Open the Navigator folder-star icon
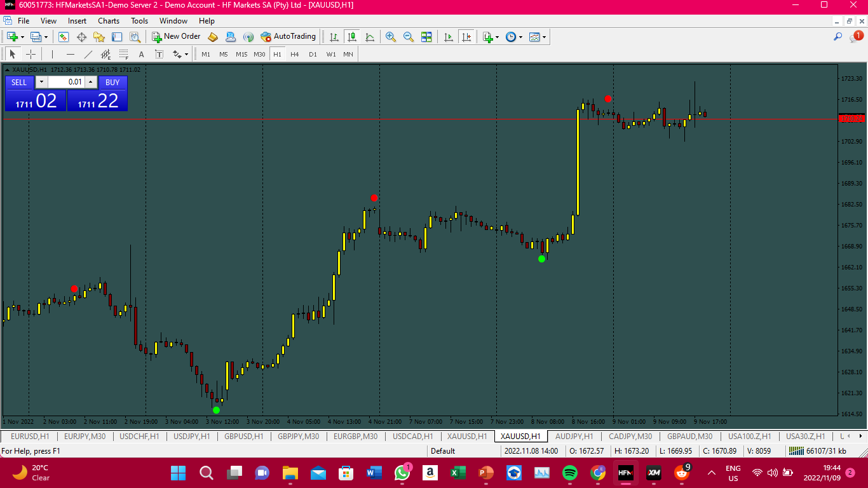The image size is (868, 488). tap(99, 37)
